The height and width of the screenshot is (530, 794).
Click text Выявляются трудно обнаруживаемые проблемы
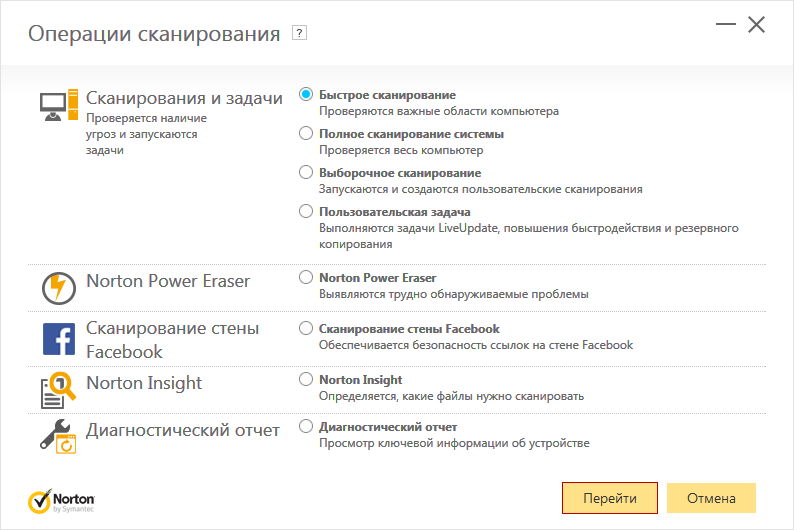click(454, 294)
